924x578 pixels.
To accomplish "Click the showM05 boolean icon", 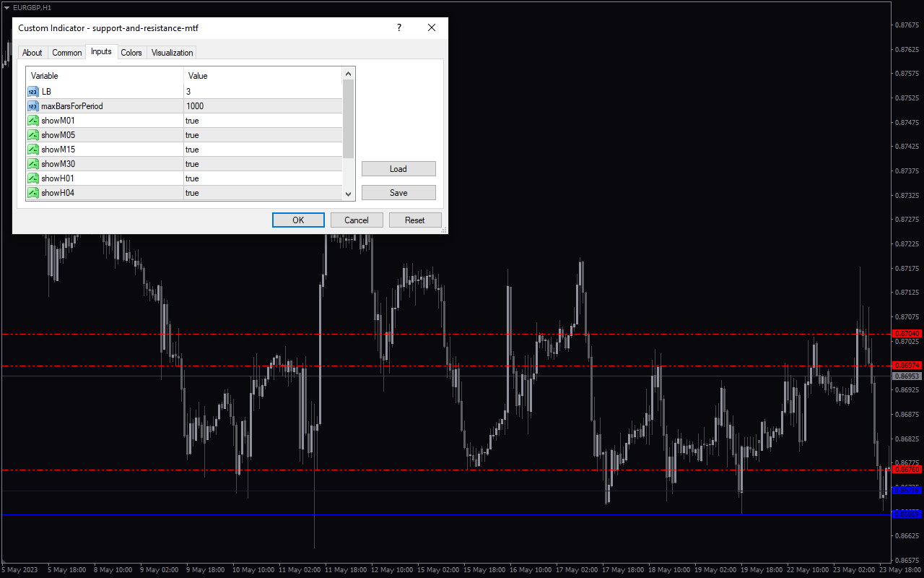I will click(x=32, y=135).
